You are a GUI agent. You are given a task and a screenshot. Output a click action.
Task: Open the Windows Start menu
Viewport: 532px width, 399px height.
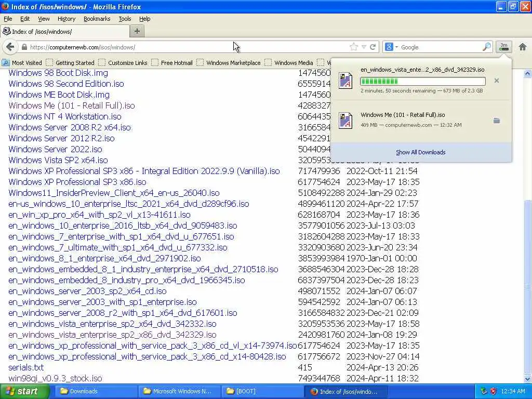[x=24, y=391]
